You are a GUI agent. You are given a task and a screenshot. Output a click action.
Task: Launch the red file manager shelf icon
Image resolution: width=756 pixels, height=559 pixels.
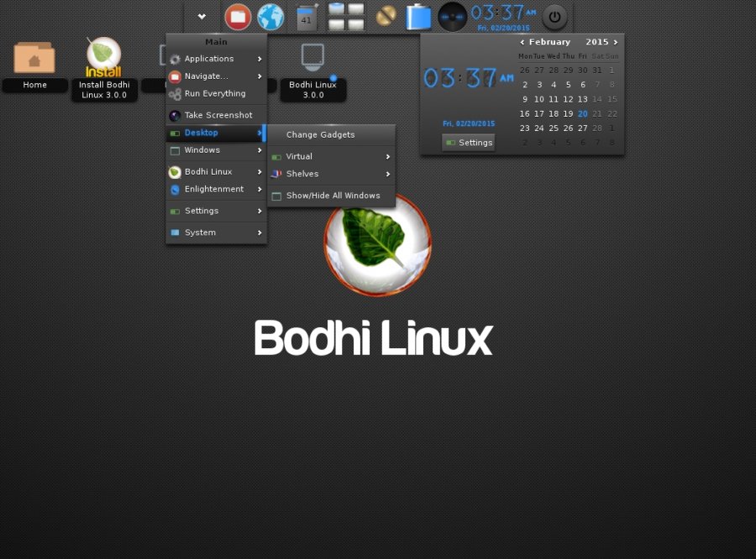click(x=238, y=17)
